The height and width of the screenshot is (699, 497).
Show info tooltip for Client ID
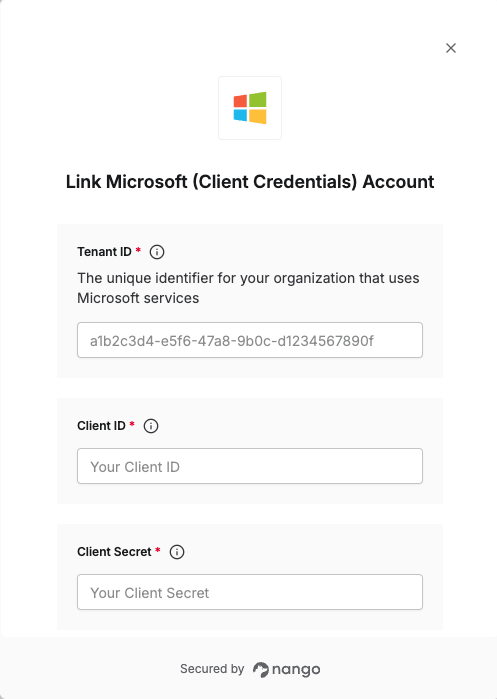point(151,426)
